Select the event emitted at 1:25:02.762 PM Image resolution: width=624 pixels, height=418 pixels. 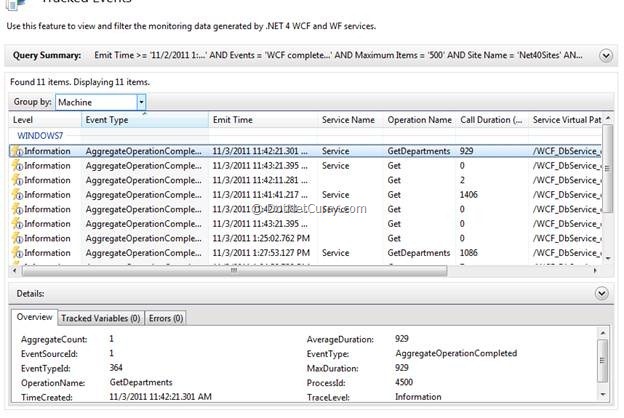[x=305, y=238]
